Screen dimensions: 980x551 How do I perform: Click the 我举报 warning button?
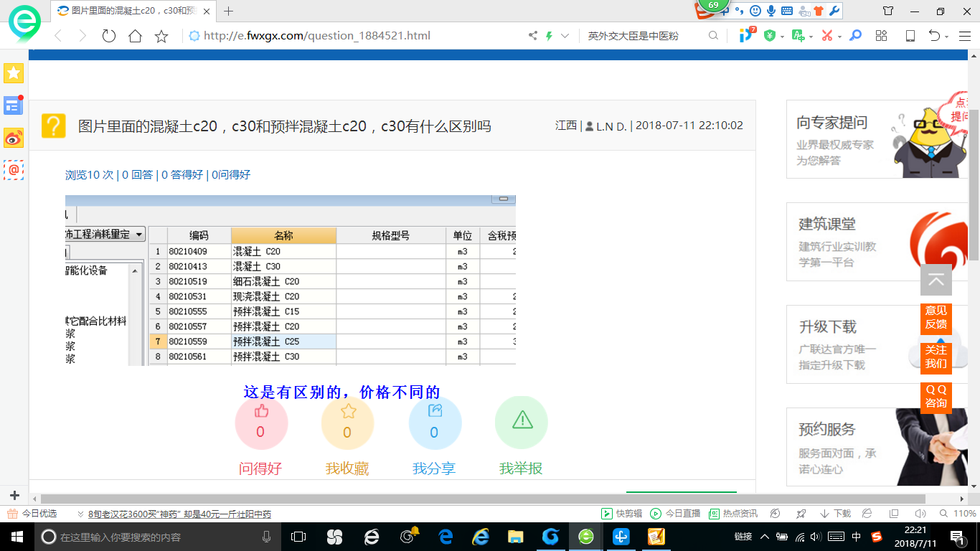click(x=522, y=423)
